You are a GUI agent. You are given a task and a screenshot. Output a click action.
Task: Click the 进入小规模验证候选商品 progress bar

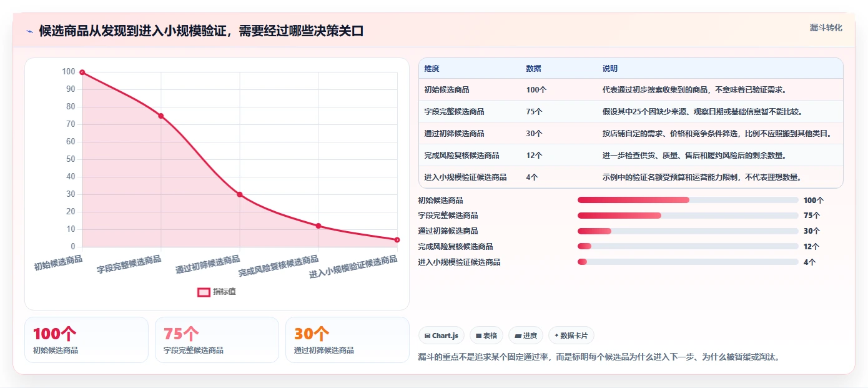click(688, 262)
